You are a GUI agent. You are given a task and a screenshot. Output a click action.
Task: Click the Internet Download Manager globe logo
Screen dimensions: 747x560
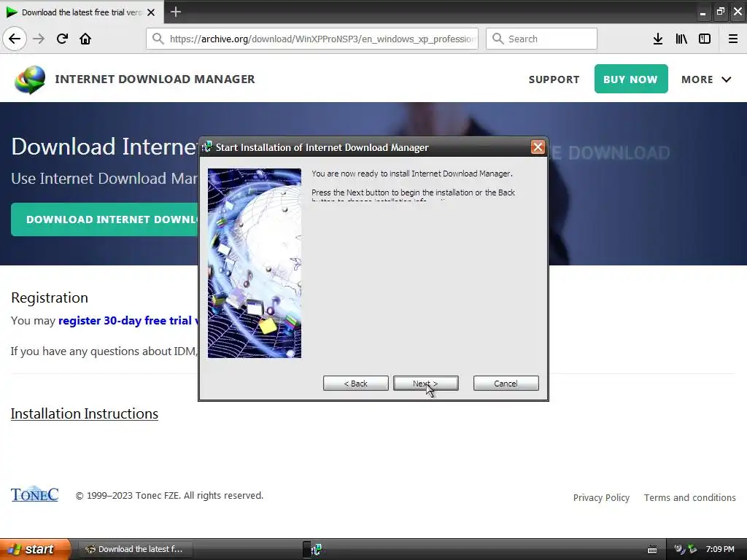coord(30,79)
